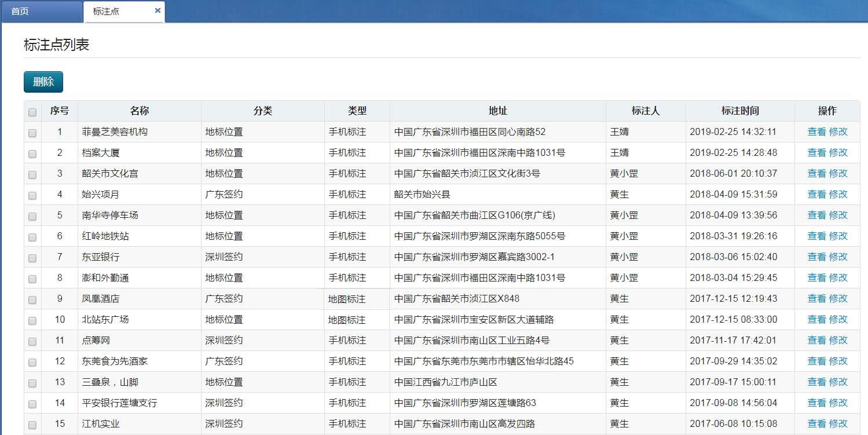Click 修改 for 东莞食为先酒家
Viewport: 868px width, 435px height.
pyautogui.click(x=838, y=361)
